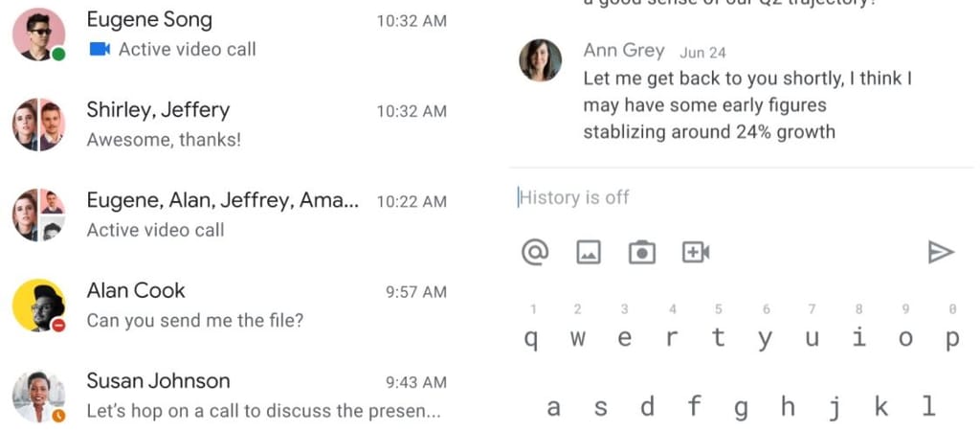Tap the letter l key

pos(928,407)
